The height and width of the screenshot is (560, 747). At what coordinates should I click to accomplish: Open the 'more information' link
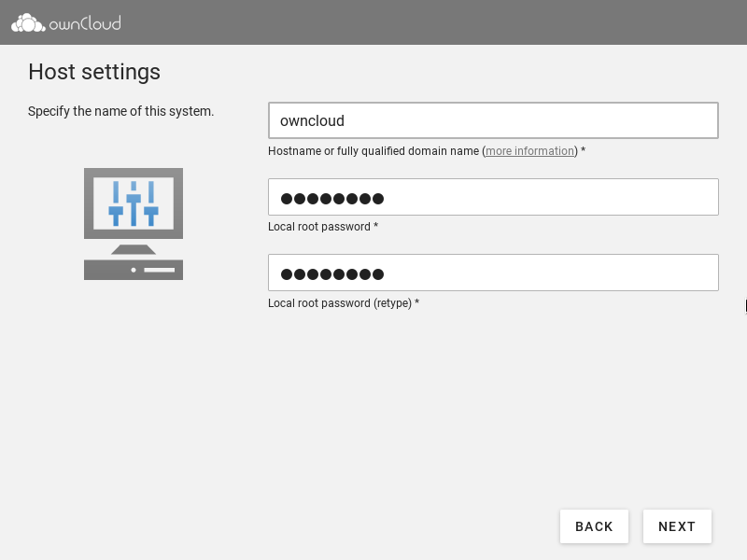pos(529,151)
